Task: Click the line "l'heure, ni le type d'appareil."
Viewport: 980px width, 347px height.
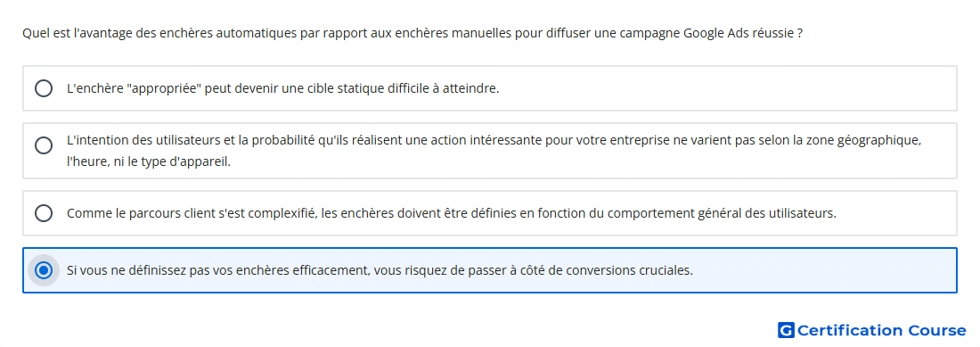Action: click(149, 161)
